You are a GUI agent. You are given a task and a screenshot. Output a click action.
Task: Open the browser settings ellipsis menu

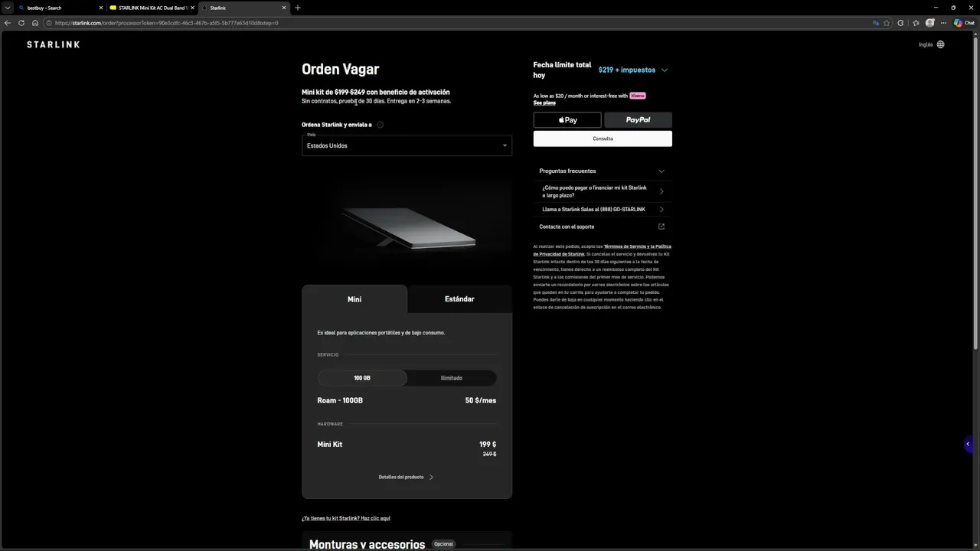[x=944, y=23]
